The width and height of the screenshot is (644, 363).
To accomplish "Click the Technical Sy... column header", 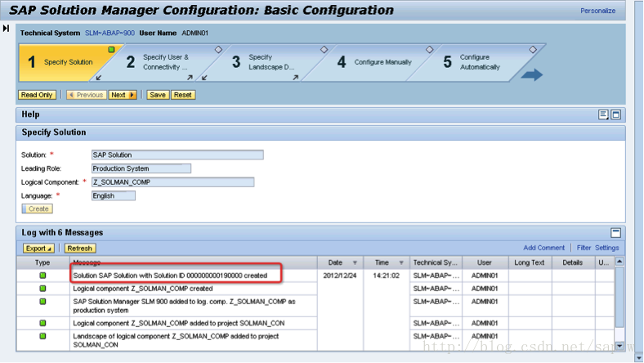I will tap(436, 262).
